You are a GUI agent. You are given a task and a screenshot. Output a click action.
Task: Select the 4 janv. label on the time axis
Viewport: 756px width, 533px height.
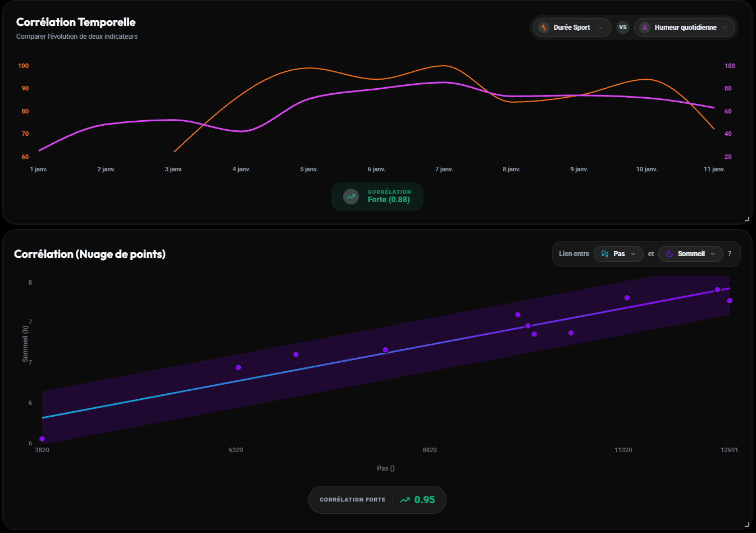pyautogui.click(x=242, y=169)
